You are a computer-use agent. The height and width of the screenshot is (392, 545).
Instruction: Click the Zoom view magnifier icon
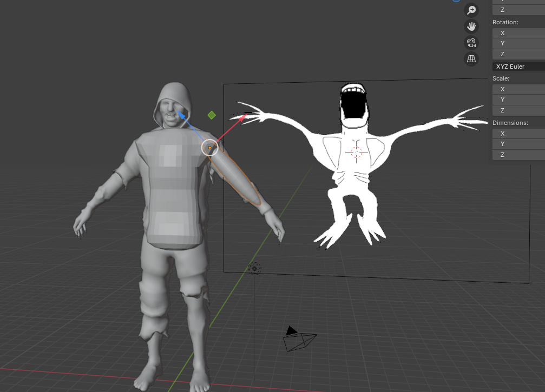(x=471, y=10)
